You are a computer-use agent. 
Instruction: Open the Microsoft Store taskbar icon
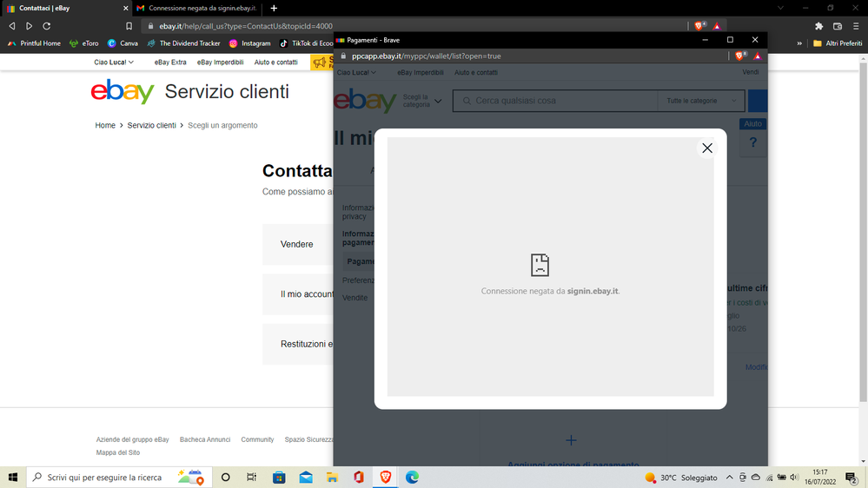pyautogui.click(x=279, y=477)
